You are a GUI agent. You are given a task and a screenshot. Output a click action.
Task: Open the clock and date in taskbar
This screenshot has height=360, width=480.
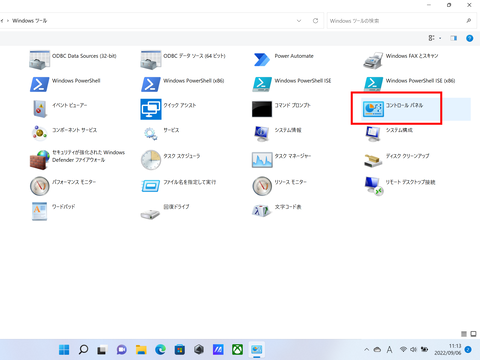click(448, 349)
